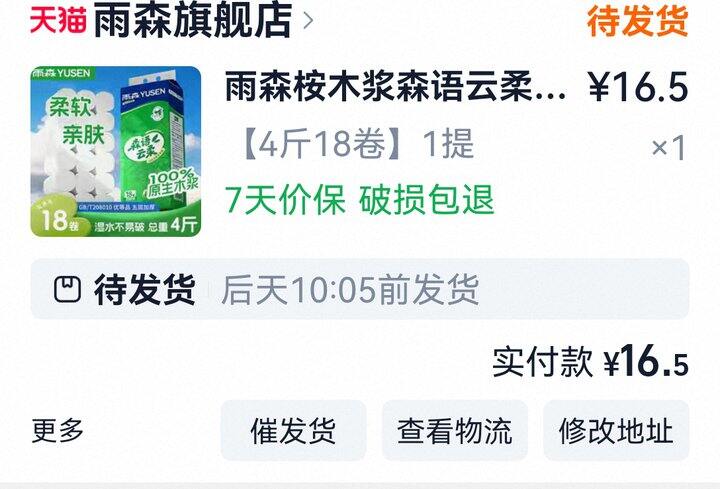Tap the bold 待发货 label in status bar
This screenshot has height=489, width=720.
pyautogui.click(x=145, y=289)
